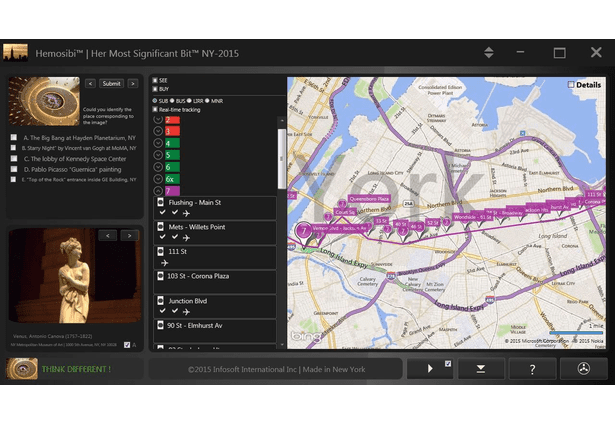
Task: Click the airplane icon under Junction Blvd
Action: point(186,312)
